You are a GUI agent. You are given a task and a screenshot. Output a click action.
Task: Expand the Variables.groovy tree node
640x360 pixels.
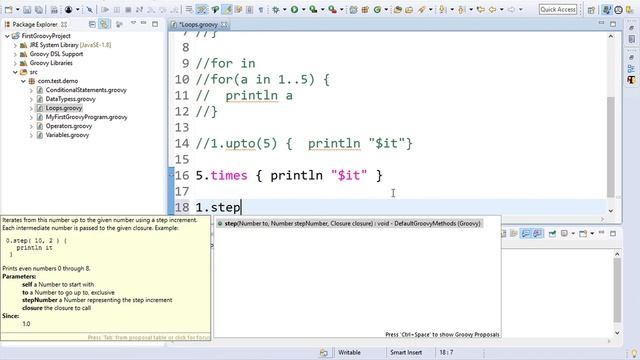tap(31, 135)
